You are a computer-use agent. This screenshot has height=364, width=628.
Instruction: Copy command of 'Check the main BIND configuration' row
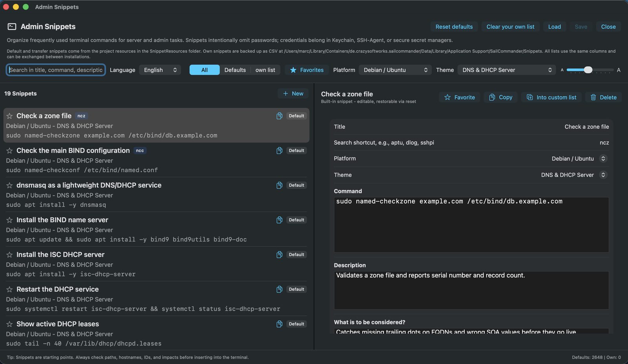pos(279,151)
